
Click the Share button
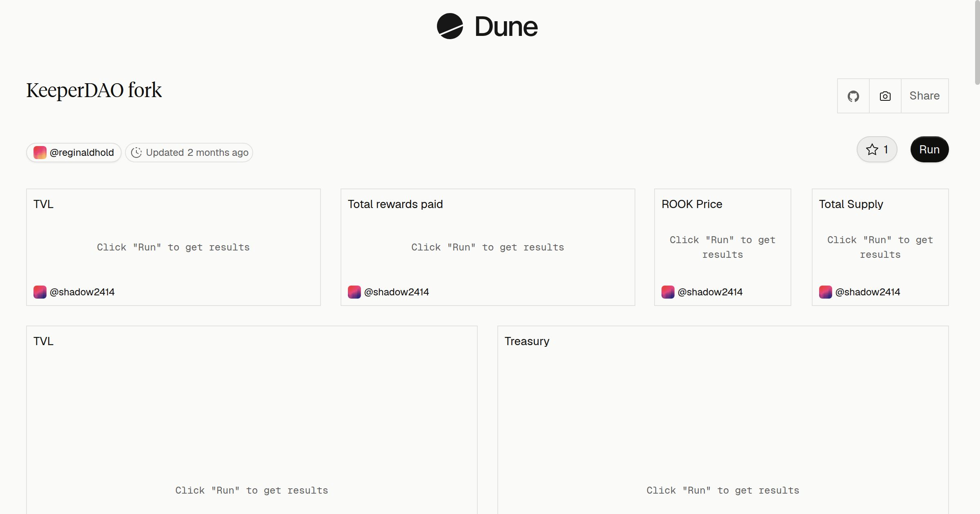pyautogui.click(x=924, y=96)
